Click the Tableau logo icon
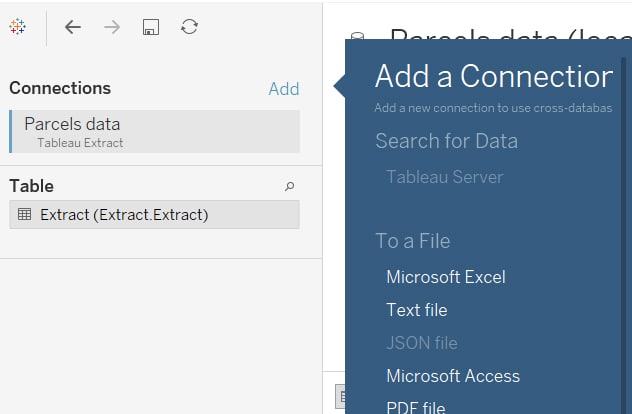Image resolution: width=632 pixels, height=414 pixels. (17, 27)
